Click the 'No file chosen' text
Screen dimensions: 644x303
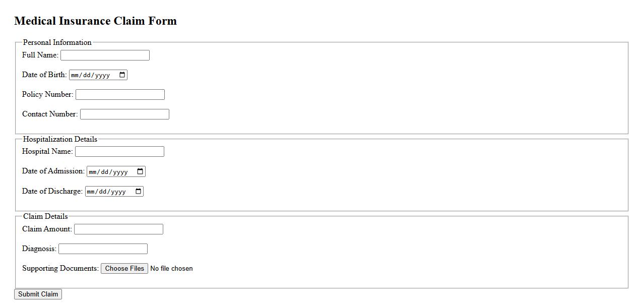pos(171,269)
